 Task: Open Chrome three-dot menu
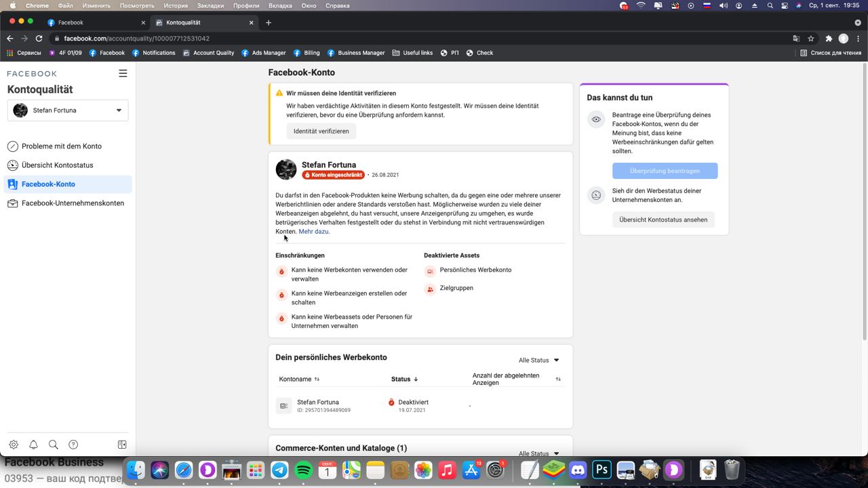(x=858, y=39)
